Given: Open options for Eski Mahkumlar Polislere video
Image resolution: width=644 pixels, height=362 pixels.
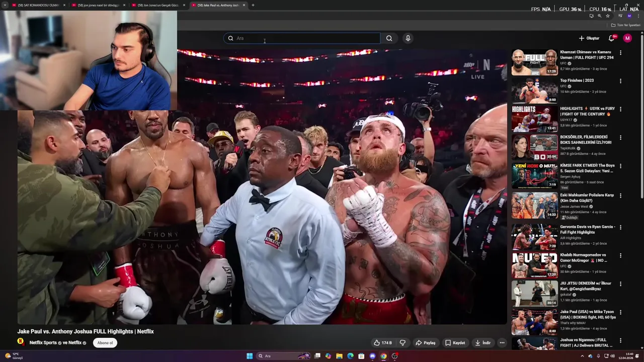Looking at the screenshot, I should [x=620, y=195].
